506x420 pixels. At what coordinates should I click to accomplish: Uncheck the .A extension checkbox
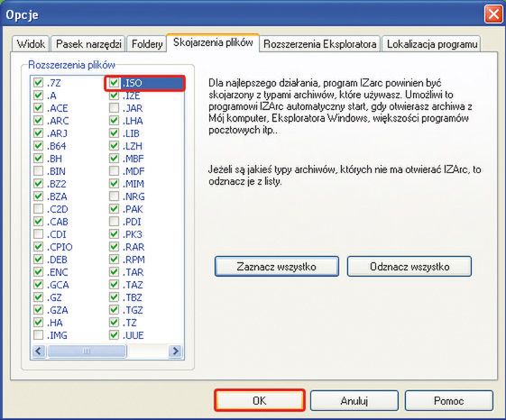click(x=38, y=96)
